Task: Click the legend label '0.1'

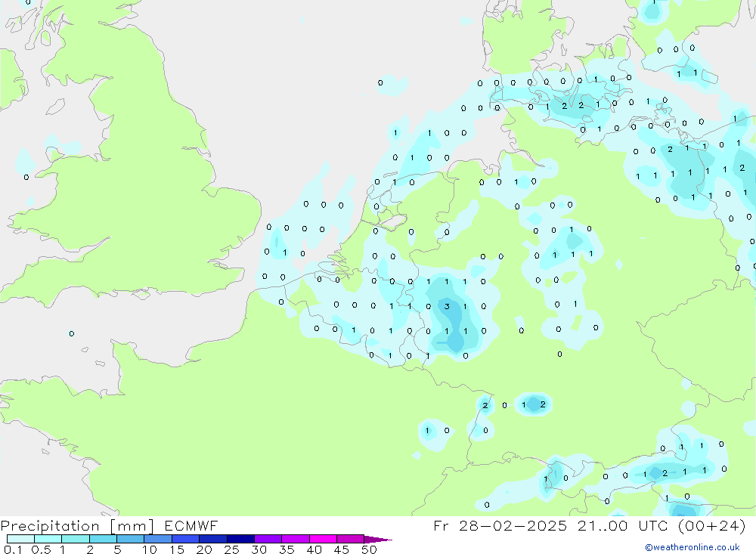Action: tap(13, 549)
